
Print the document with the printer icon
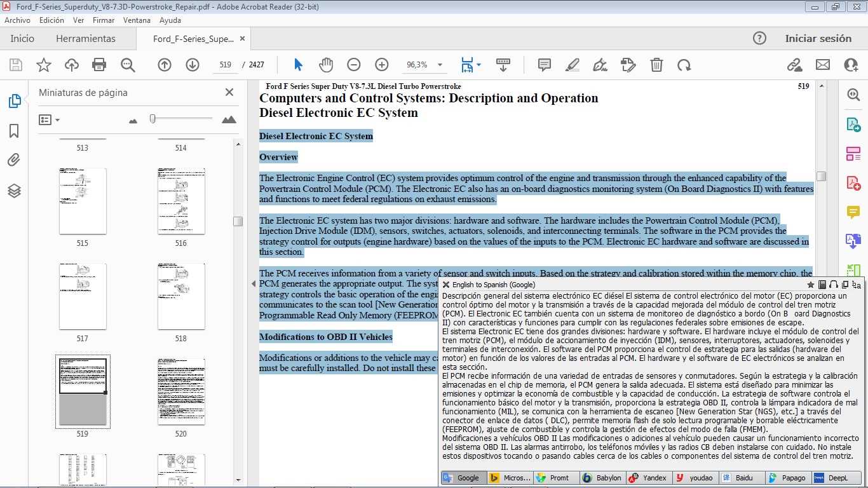99,65
